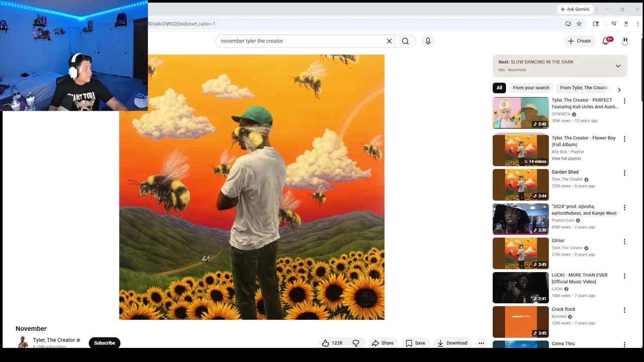Viewport: 644px width, 362px height.
Task: Play the Garden Shed thumbnail
Action: click(521, 185)
